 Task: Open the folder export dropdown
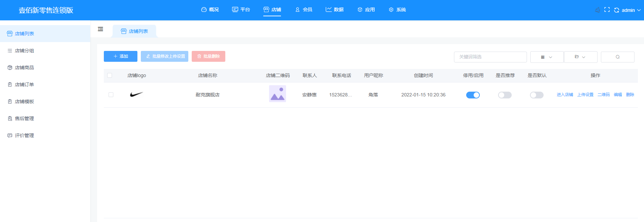tap(581, 57)
